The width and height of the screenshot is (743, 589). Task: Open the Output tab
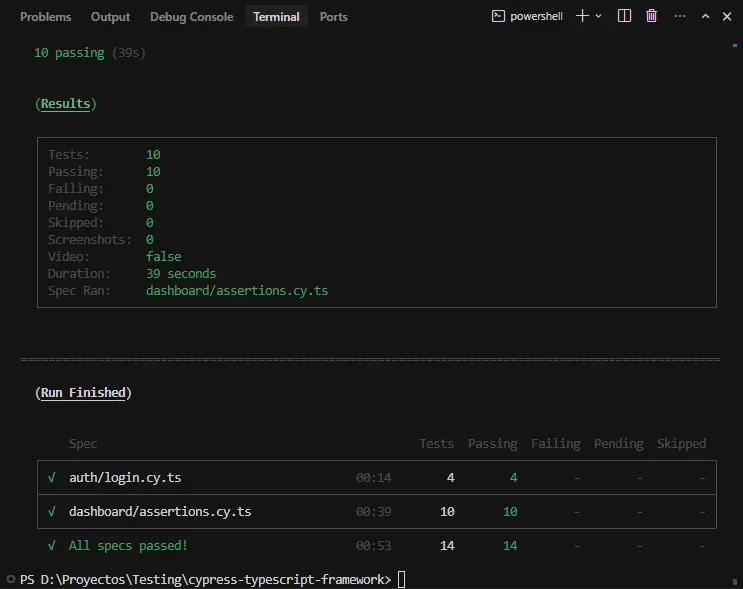click(110, 17)
